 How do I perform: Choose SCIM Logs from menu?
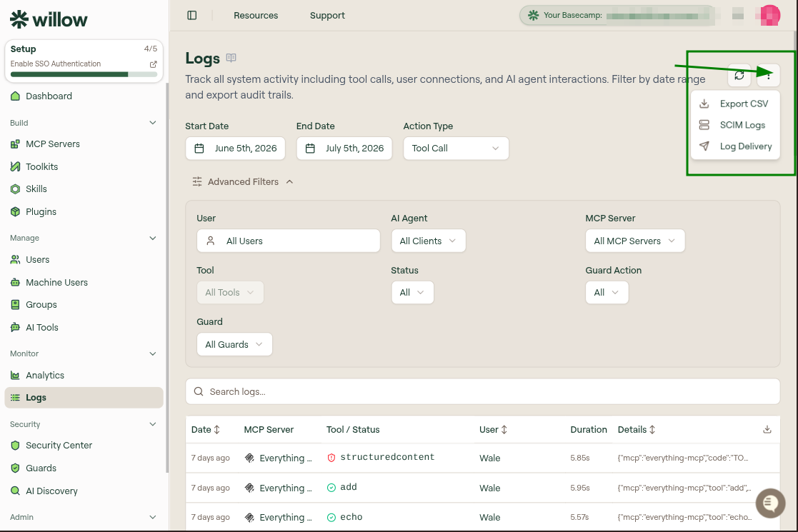click(x=735, y=125)
